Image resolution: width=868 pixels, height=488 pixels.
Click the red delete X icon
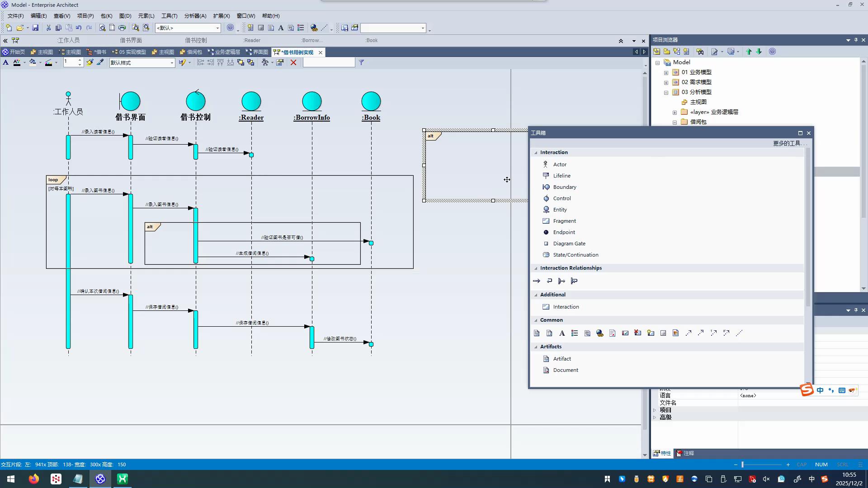293,63
